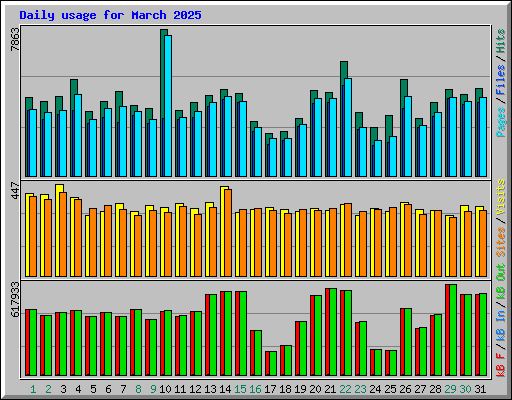Click the green kB bar for day 25
The height and width of the screenshot is (400, 512).
[393, 363]
